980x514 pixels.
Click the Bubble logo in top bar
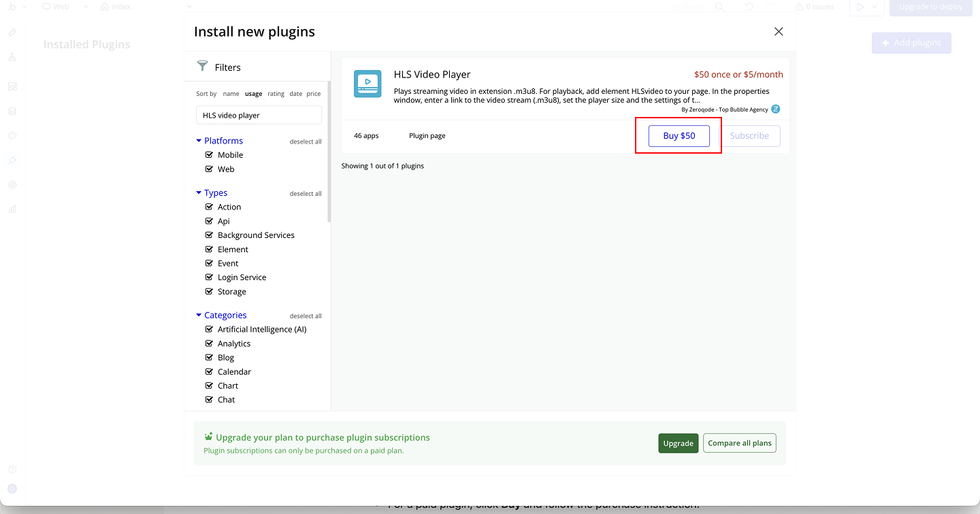12,7
